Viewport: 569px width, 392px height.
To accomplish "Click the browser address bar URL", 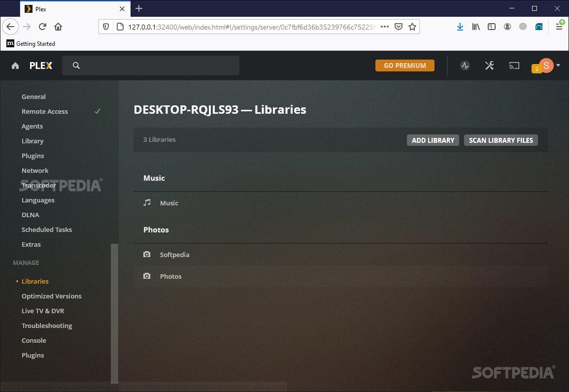I will coord(252,27).
